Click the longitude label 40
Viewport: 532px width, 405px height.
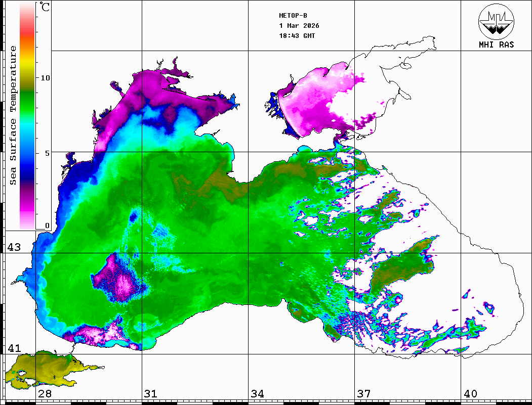pos(470,394)
